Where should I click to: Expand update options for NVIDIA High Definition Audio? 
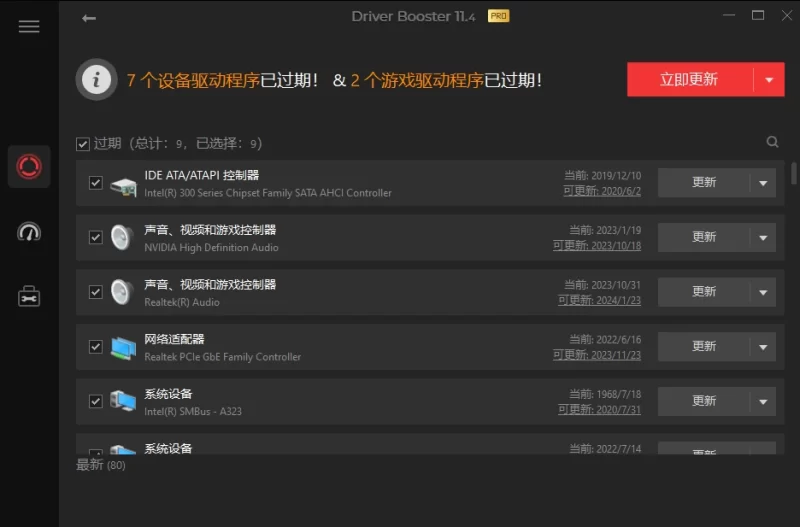[763, 238]
